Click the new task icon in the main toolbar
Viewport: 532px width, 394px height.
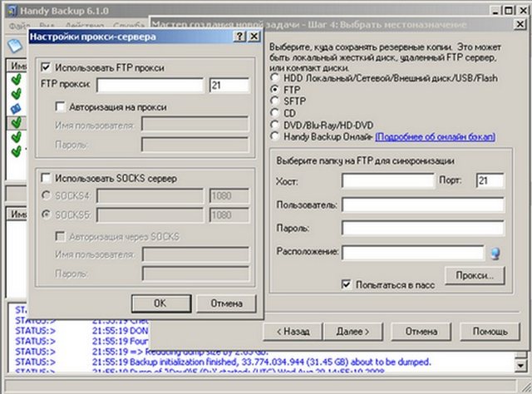tap(15, 46)
